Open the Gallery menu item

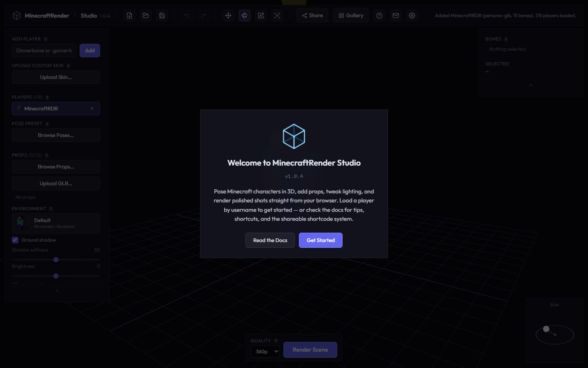[351, 16]
